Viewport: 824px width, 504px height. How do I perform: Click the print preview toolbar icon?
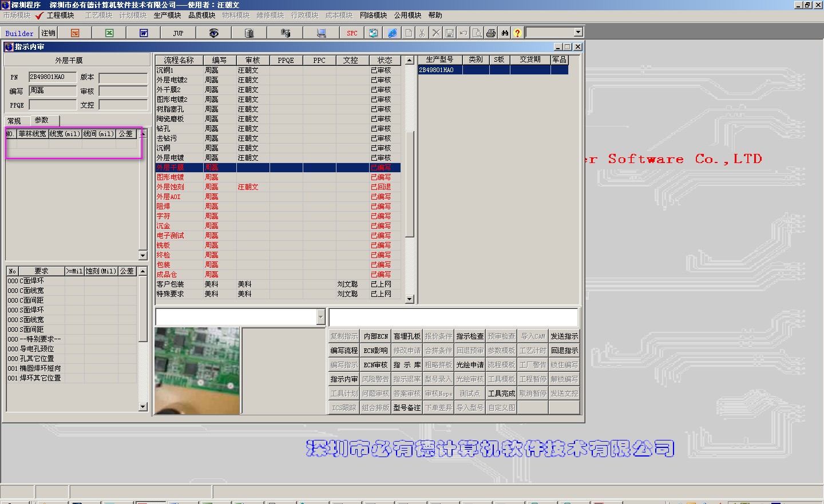pos(477,33)
